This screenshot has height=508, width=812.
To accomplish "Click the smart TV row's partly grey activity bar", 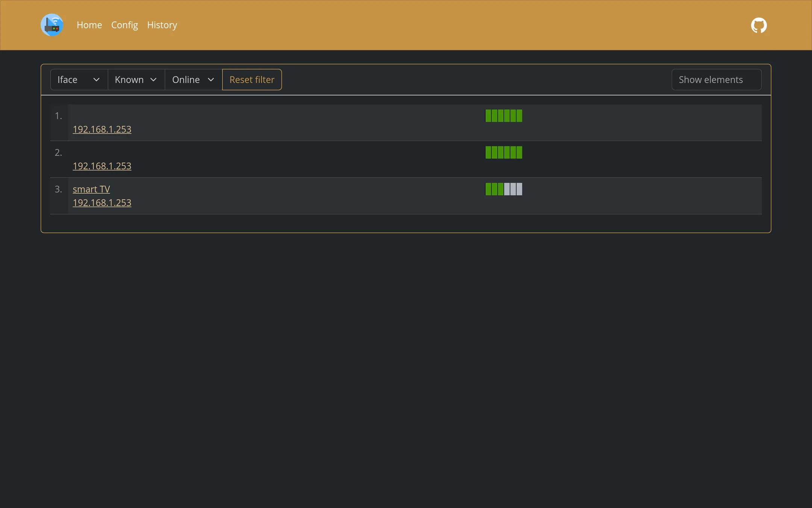I will pos(504,189).
